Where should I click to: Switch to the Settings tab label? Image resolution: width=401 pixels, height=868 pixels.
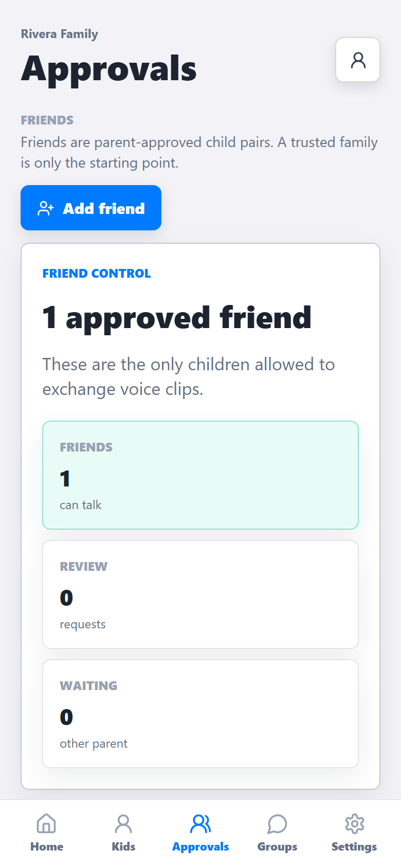[354, 847]
